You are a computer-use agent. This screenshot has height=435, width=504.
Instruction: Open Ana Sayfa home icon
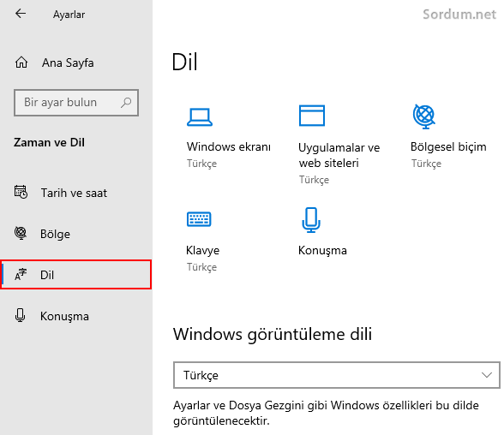[x=21, y=63]
